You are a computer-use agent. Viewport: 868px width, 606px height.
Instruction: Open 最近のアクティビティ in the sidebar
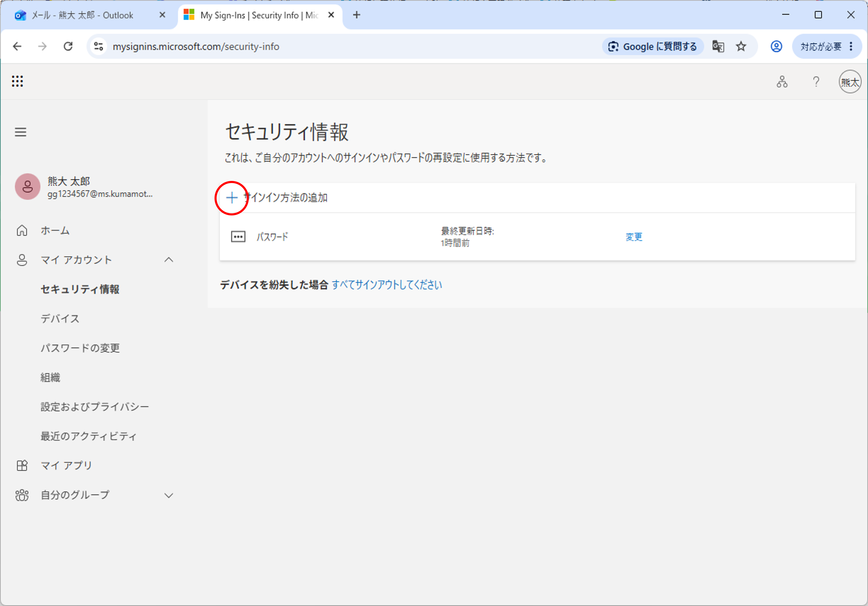coord(89,436)
